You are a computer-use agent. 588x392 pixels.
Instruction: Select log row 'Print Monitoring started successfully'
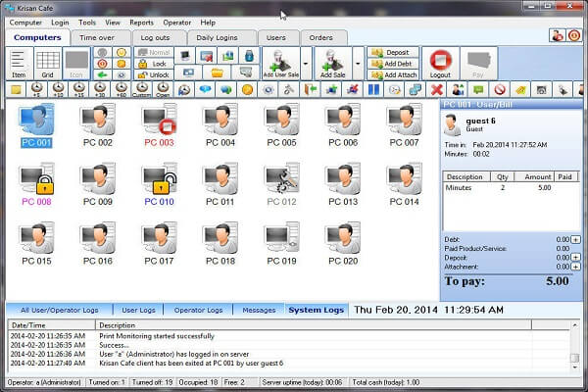coord(289,336)
